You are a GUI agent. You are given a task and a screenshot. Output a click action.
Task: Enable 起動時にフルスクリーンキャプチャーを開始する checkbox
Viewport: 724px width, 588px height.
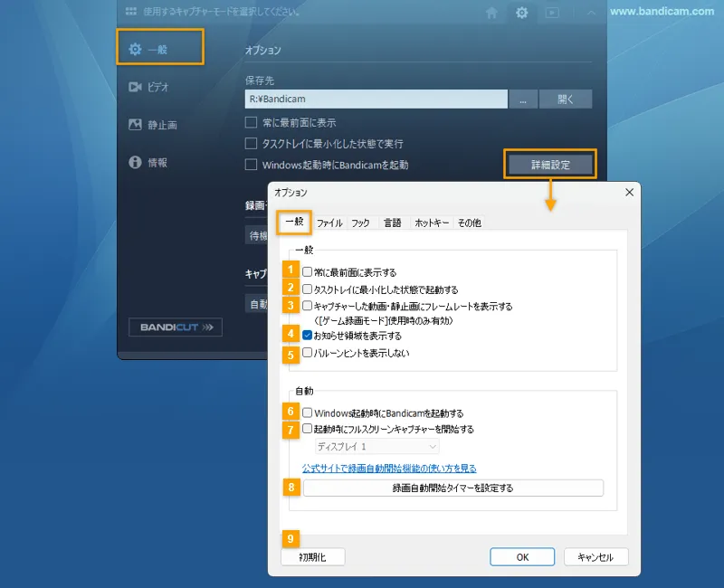307,429
